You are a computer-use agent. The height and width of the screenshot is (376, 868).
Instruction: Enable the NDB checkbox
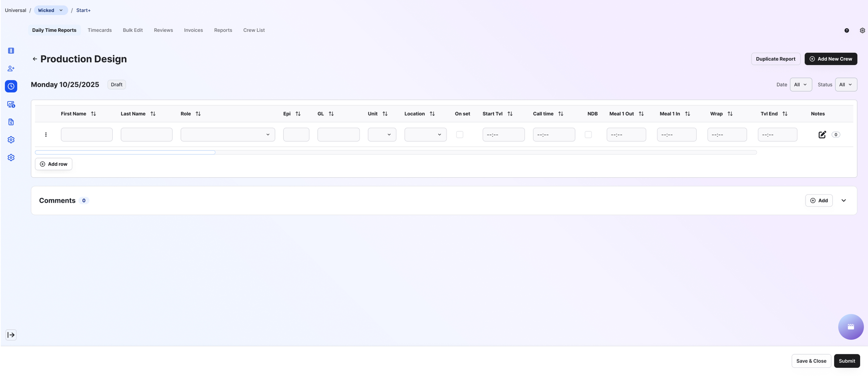tap(588, 134)
